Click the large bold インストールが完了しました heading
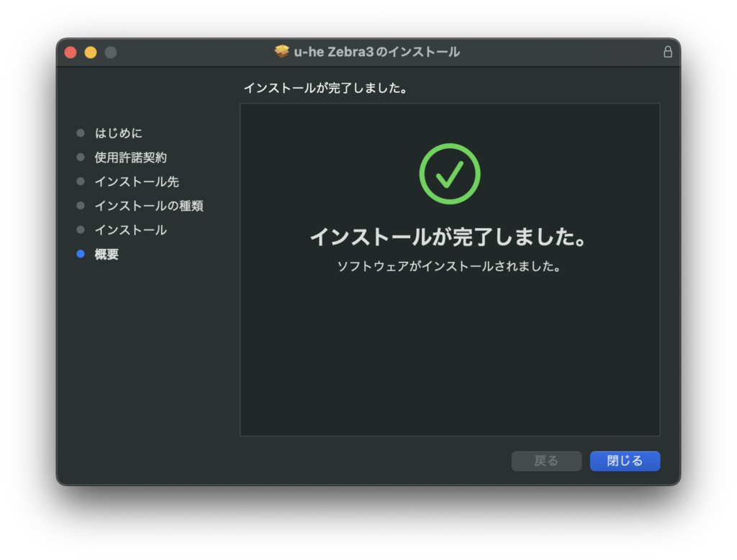The height and width of the screenshot is (560, 737). [448, 237]
